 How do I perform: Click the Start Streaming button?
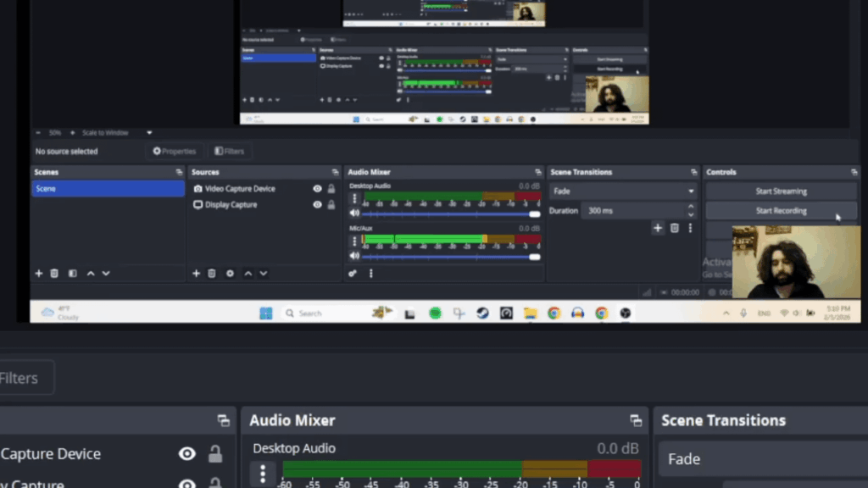point(781,191)
